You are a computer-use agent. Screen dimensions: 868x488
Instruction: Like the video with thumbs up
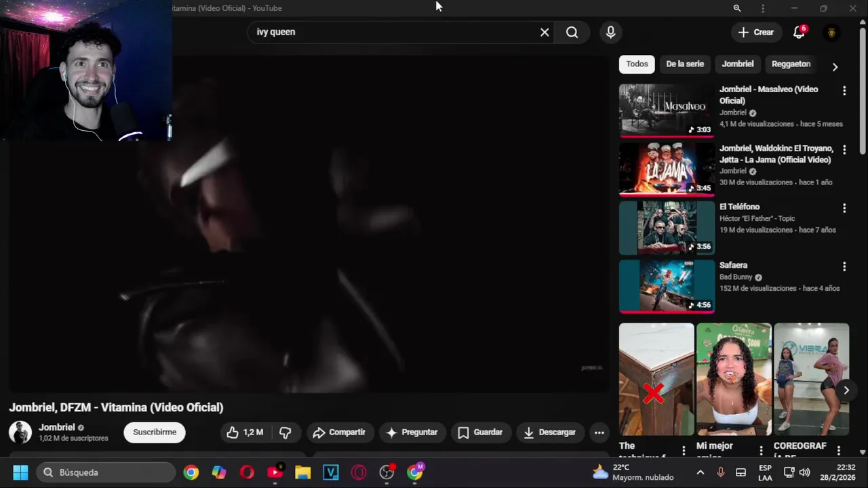[x=245, y=432]
